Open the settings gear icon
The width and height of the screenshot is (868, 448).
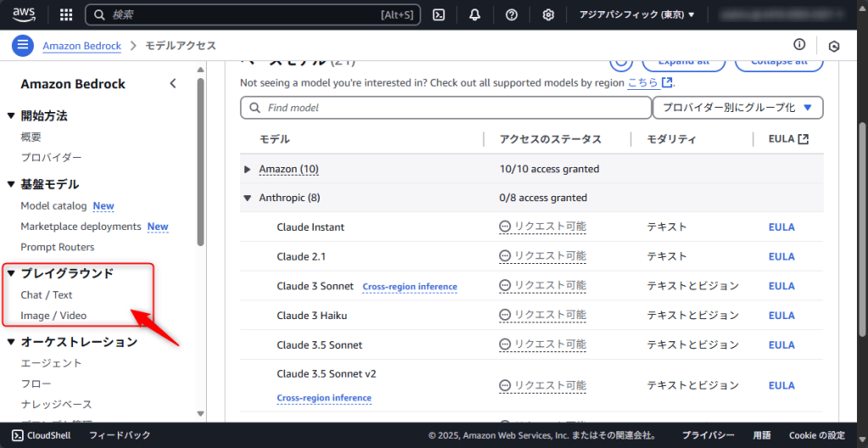pos(548,15)
